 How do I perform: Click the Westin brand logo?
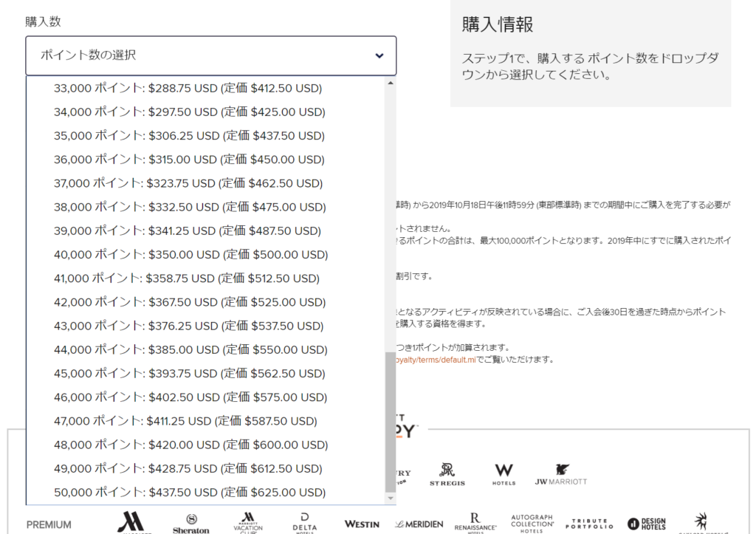(362, 524)
